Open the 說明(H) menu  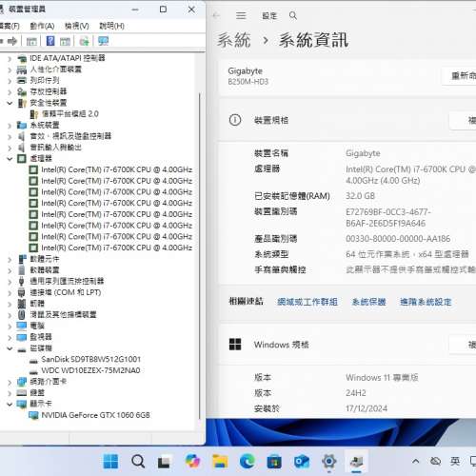(x=111, y=26)
